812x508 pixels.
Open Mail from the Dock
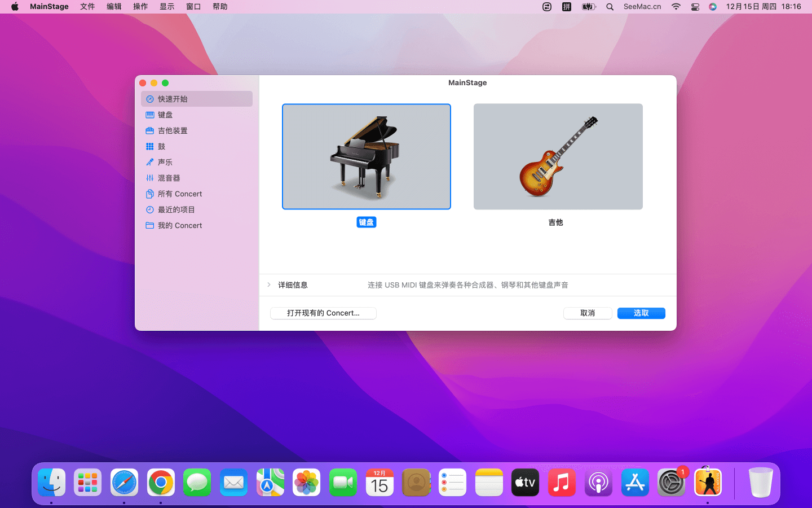coord(233,483)
